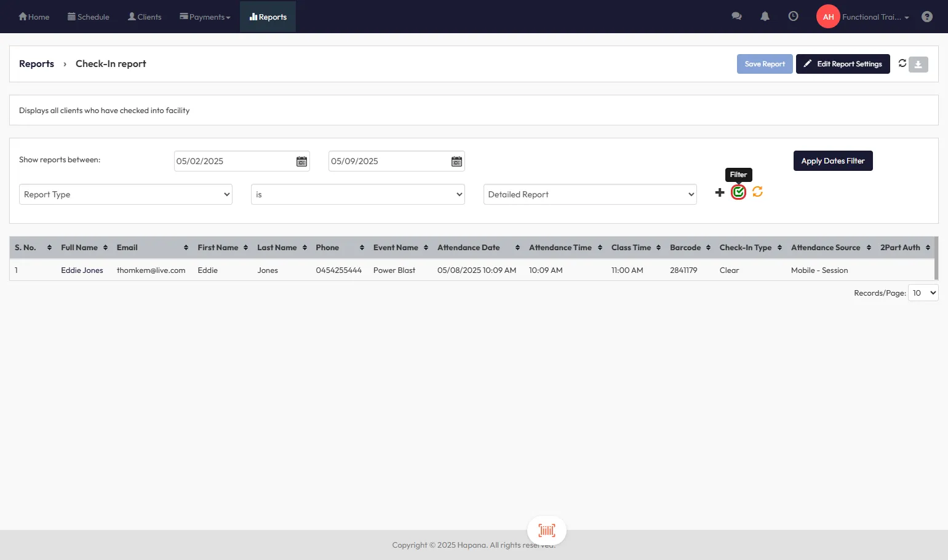Image resolution: width=948 pixels, height=560 pixels.
Task: Click the orange reset filter icon
Action: coord(757,192)
